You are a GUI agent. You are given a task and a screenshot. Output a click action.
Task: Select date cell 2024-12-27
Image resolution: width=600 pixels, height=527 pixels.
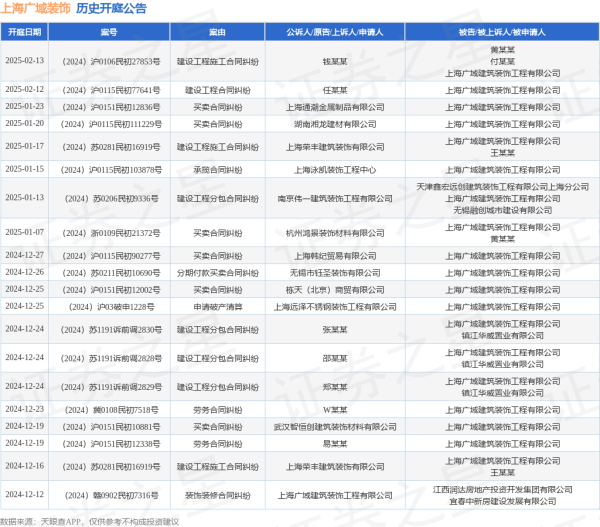tap(24, 255)
